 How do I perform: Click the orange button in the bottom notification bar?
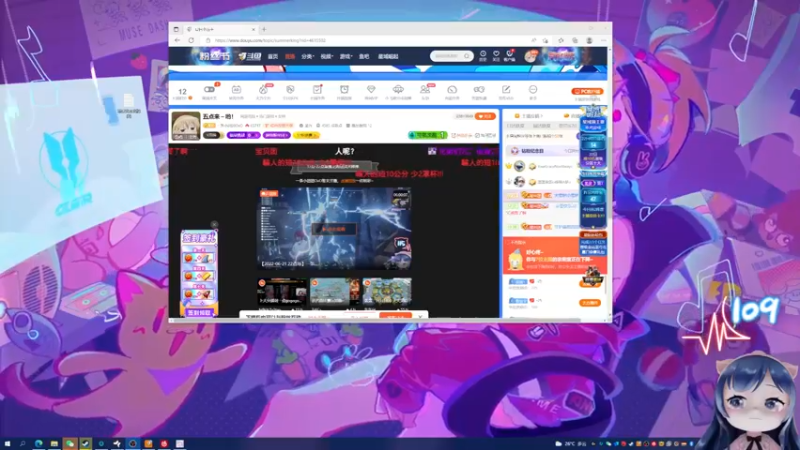tap(395, 317)
